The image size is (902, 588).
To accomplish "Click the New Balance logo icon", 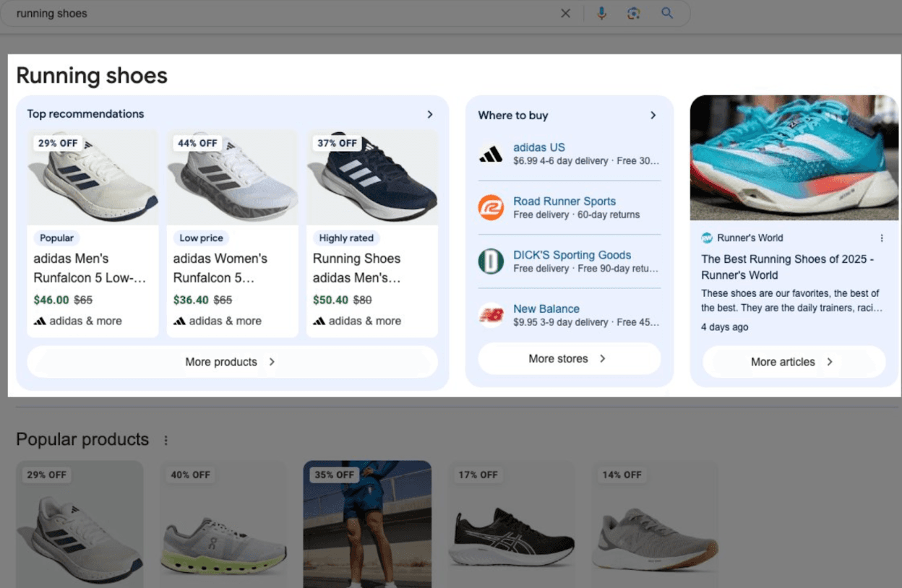I will point(491,315).
